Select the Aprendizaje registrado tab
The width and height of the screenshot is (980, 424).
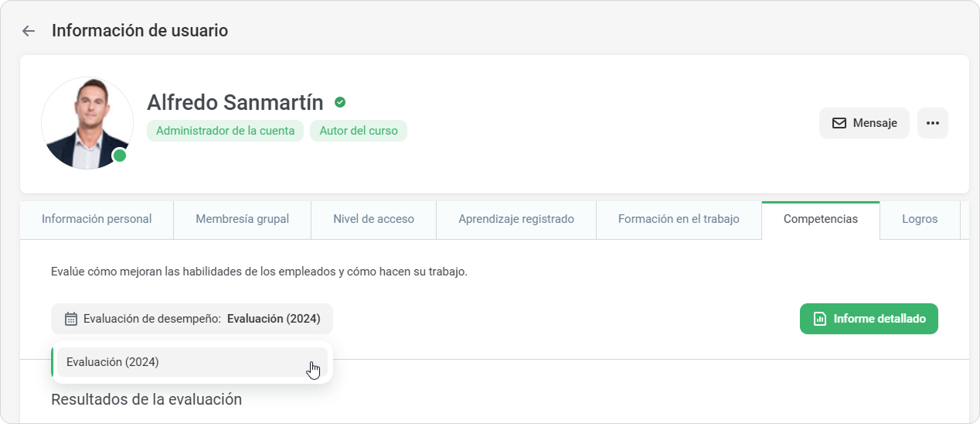click(516, 219)
